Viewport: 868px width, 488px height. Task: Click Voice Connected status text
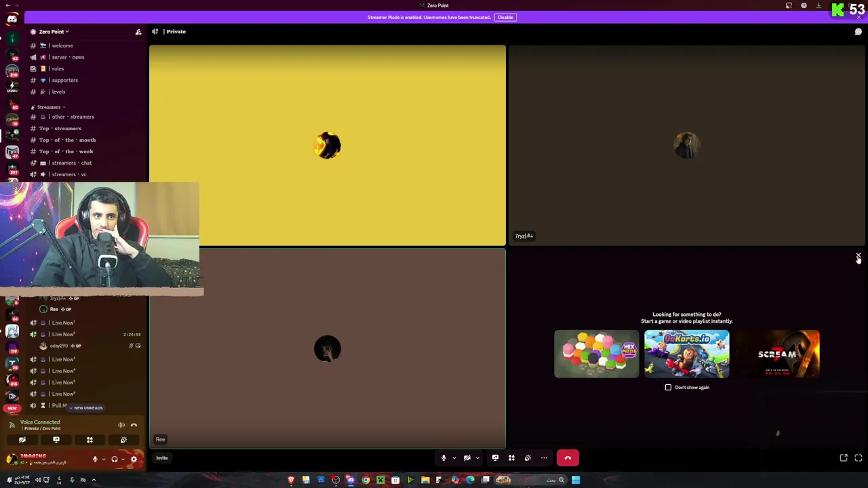40,422
